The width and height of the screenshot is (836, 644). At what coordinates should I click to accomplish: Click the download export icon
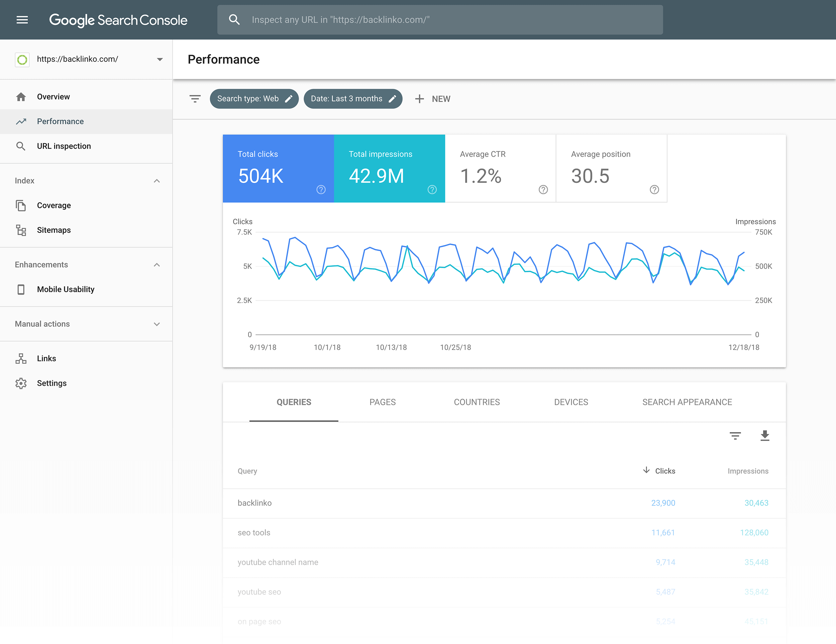[x=765, y=435]
